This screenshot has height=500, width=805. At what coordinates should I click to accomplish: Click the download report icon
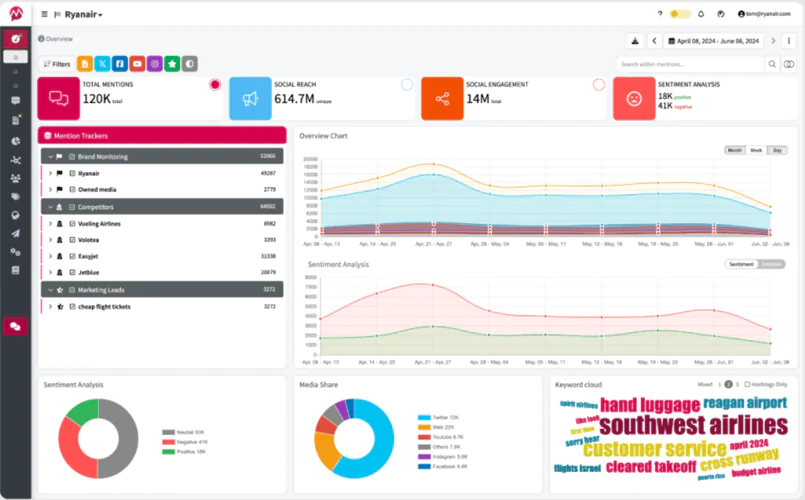click(635, 41)
